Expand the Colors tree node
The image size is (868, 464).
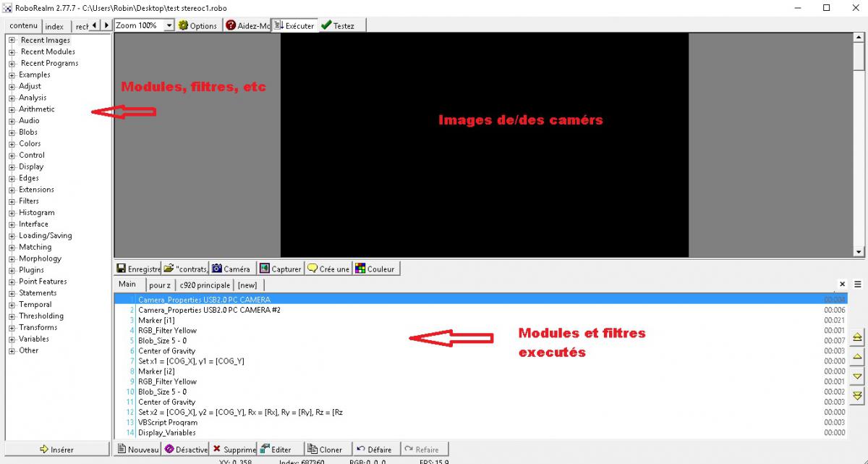click(x=12, y=144)
